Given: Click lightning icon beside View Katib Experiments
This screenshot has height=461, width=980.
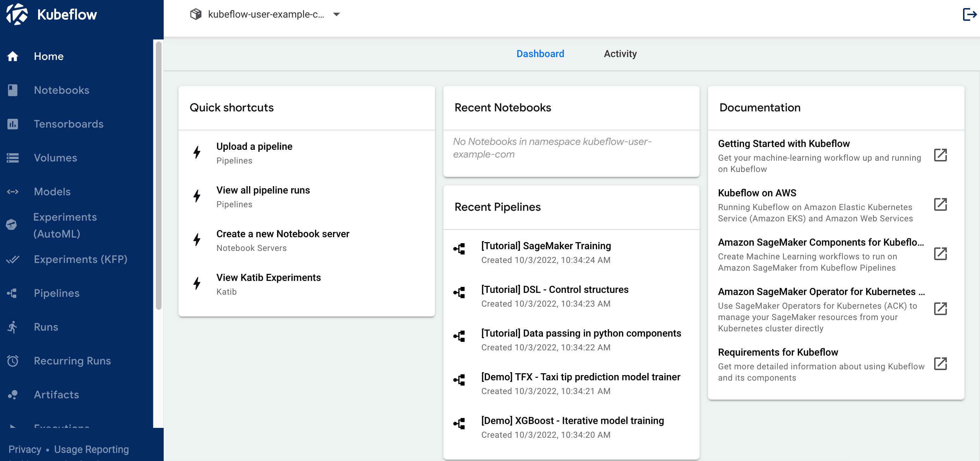Looking at the screenshot, I should (x=197, y=283).
